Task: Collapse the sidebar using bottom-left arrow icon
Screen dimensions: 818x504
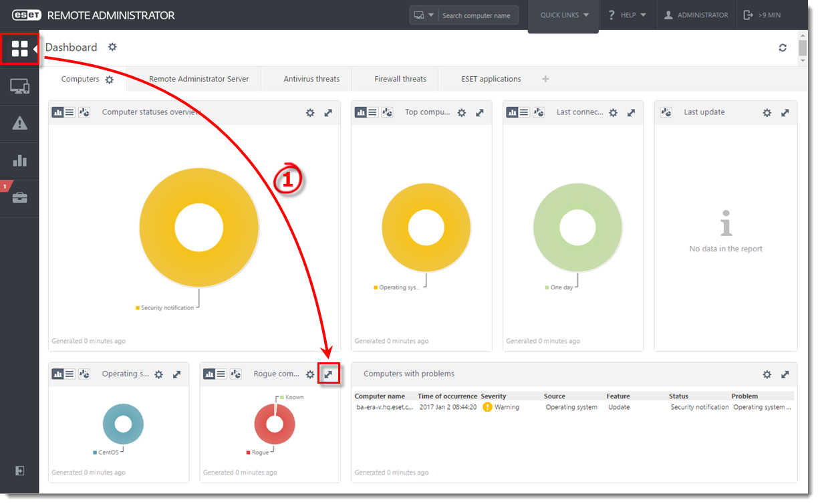Action: (20, 471)
